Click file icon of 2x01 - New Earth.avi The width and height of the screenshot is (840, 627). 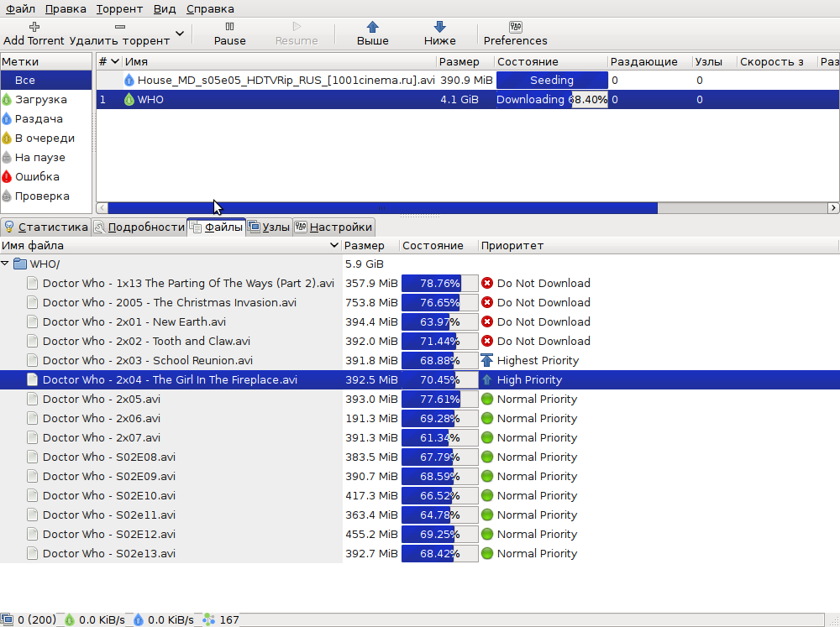[x=32, y=321]
